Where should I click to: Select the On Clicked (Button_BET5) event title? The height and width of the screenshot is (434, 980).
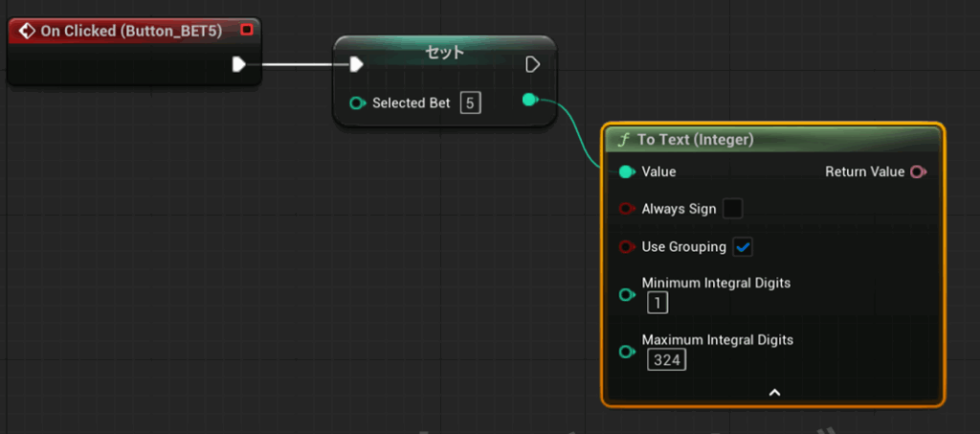coord(131,31)
